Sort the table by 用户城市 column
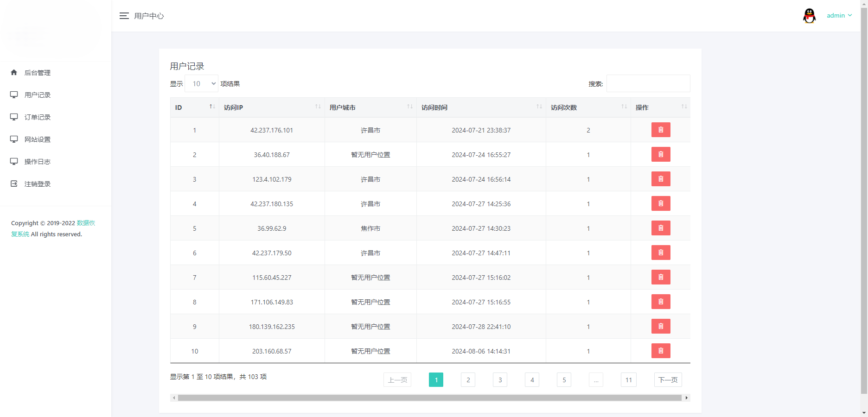Viewport: 868px width, 417px height. [370, 107]
